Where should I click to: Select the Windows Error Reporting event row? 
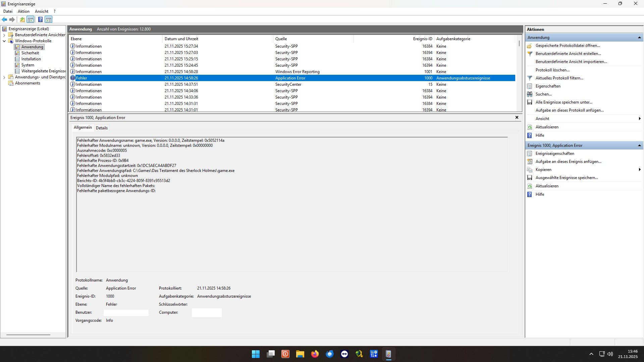(x=297, y=72)
